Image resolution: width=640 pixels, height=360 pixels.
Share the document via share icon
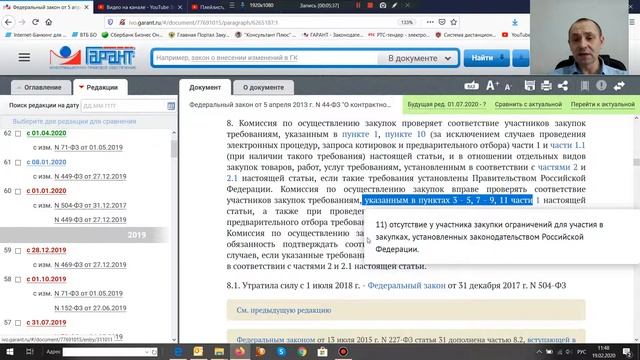click(563, 86)
